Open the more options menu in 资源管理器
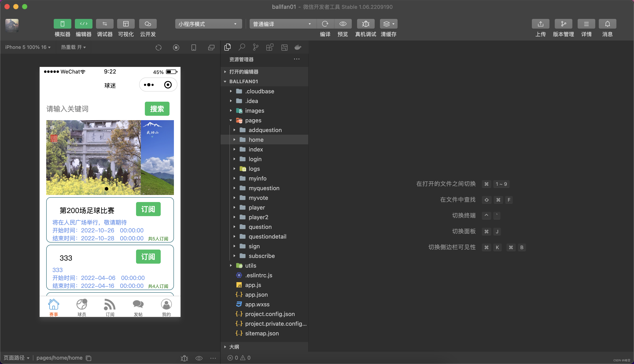Image resolution: width=634 pixels, height=364 pixels. point(297,59)
